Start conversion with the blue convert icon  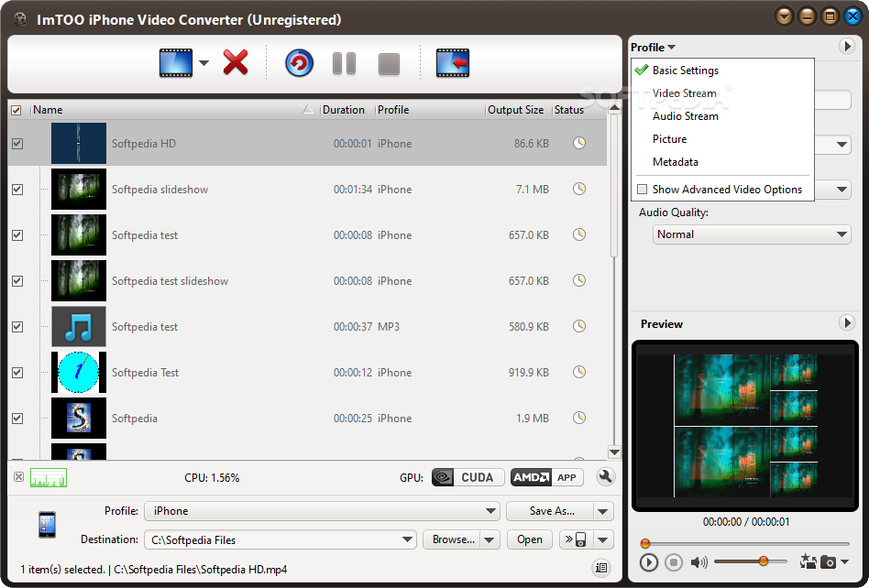click(299, 63)
